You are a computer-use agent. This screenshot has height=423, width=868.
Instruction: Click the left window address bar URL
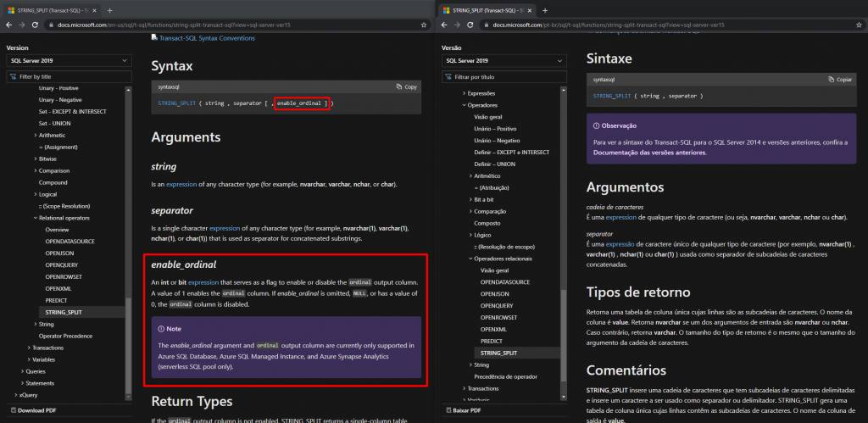pyautogui.click(x=175, y=25)
